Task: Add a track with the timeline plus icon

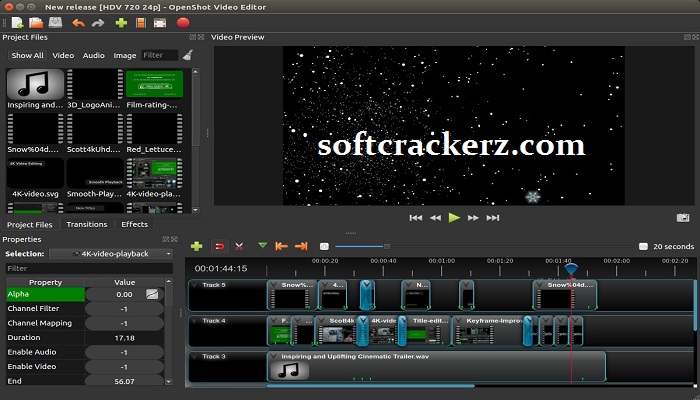Action: pyautogui.click(x=196, y=246)
